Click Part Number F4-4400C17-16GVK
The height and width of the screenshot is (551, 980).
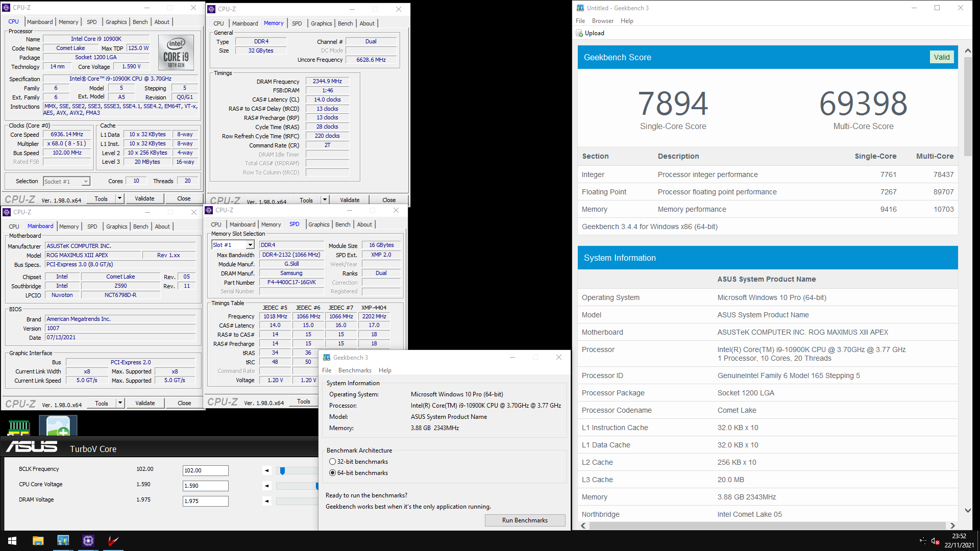click(x=291, y=283)
